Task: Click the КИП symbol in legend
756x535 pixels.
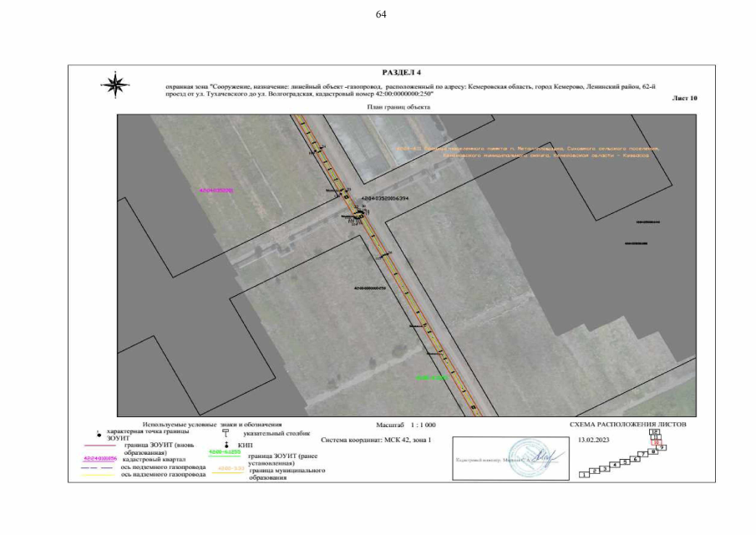Action: coord(226,445)
